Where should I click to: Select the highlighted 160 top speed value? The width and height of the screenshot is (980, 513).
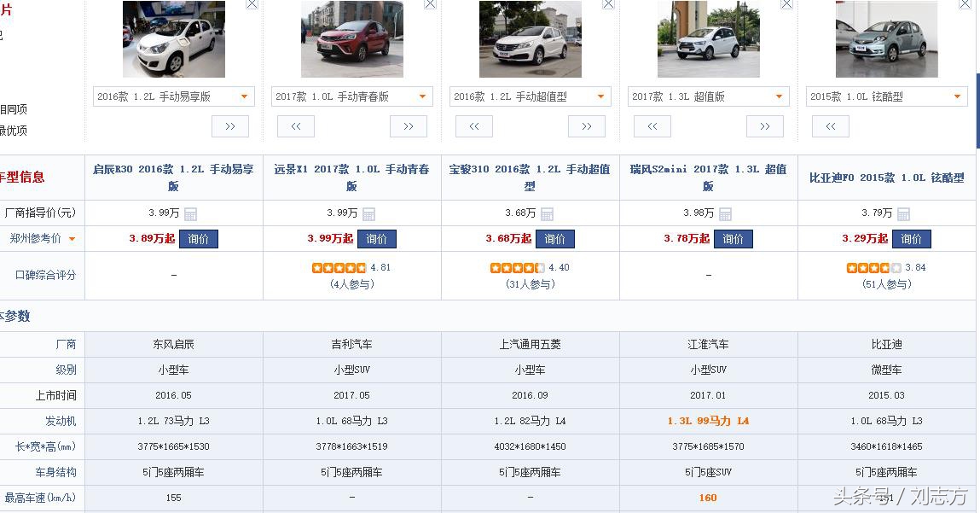click(708, 498)
